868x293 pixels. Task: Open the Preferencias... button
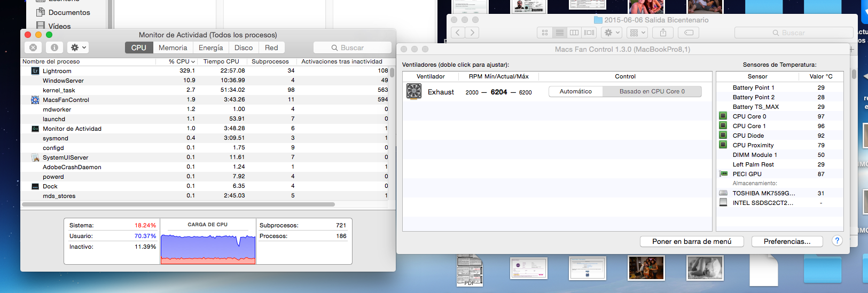pos(787,241)
